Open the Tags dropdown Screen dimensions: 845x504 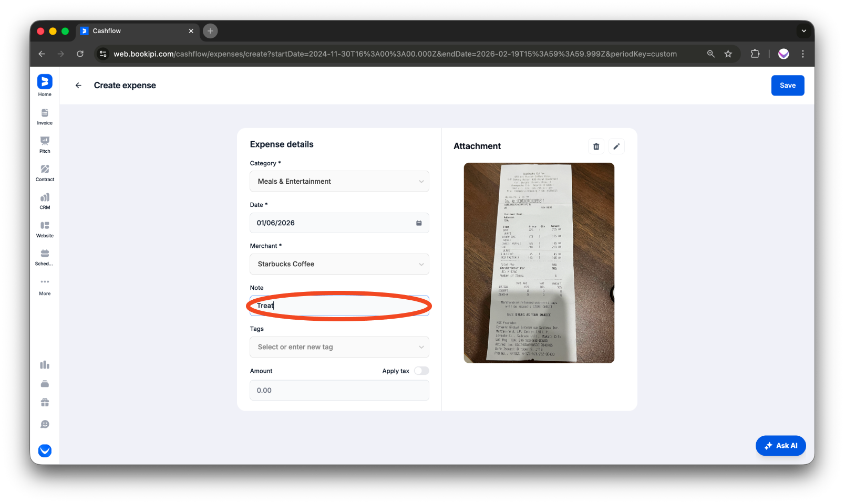coord(339,347)
